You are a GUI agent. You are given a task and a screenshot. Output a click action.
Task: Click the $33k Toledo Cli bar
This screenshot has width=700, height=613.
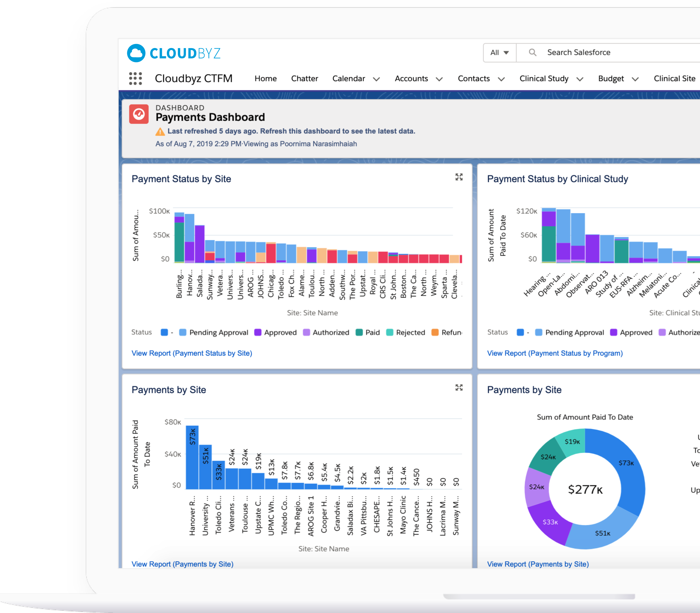[x=219, y=475]
